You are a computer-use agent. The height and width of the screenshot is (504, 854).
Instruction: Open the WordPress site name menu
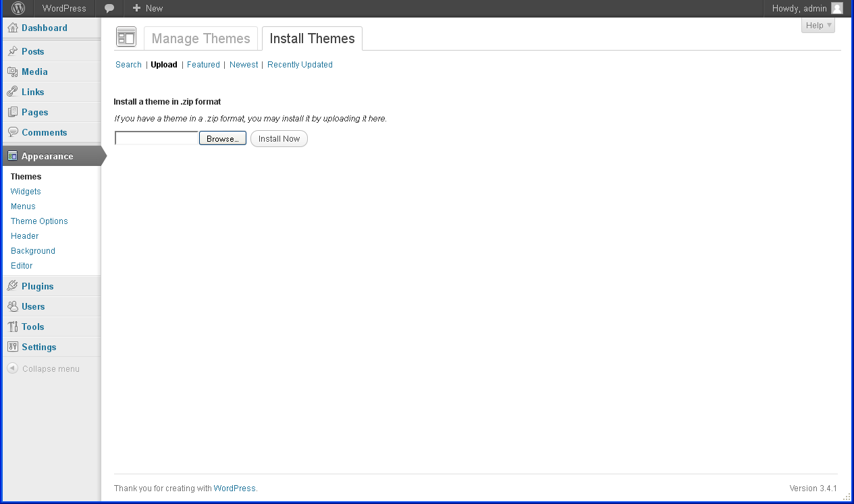pos(64,8)
